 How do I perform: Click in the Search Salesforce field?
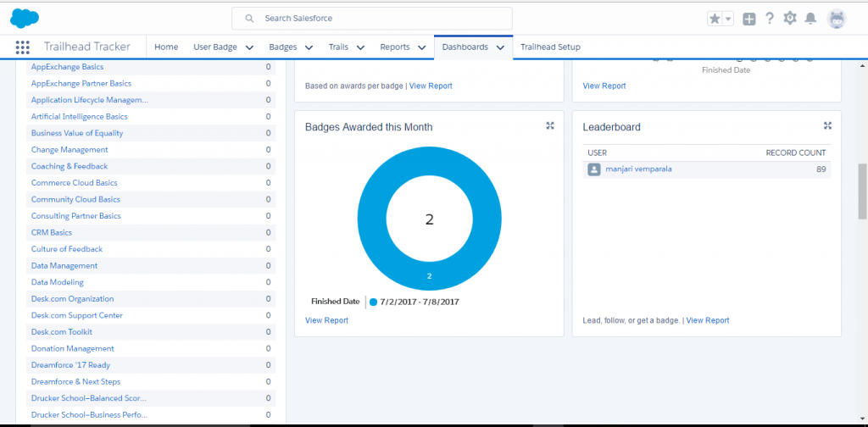pos(372,19)
